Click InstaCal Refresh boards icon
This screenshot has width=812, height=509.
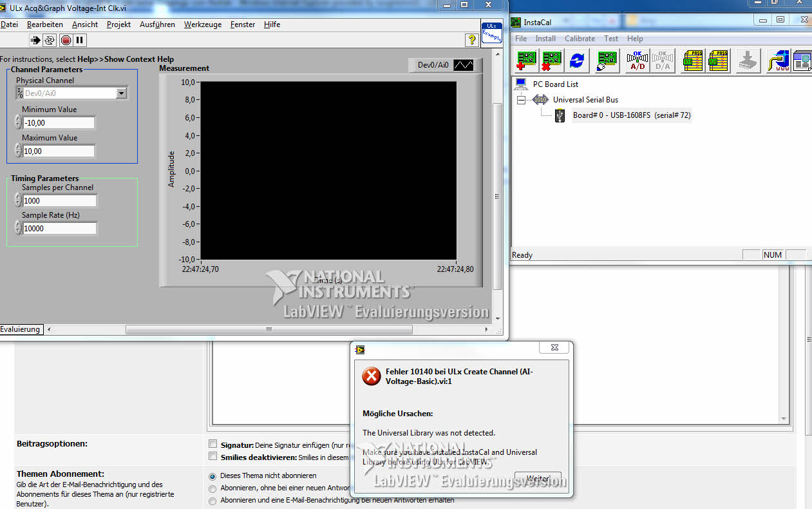point(577,61)
